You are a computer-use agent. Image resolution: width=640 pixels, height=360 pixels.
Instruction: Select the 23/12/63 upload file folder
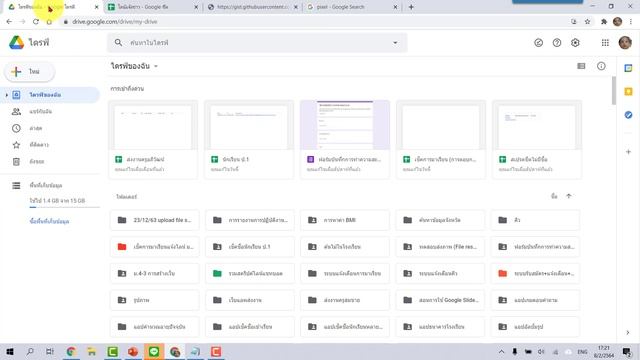pyautogui.click(x=154, y=220)
